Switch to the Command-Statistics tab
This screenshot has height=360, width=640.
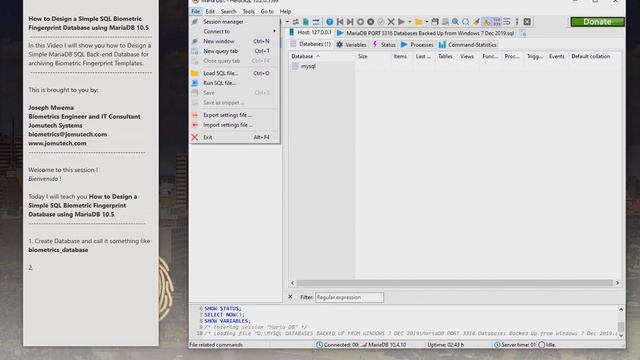click(468, 44)
